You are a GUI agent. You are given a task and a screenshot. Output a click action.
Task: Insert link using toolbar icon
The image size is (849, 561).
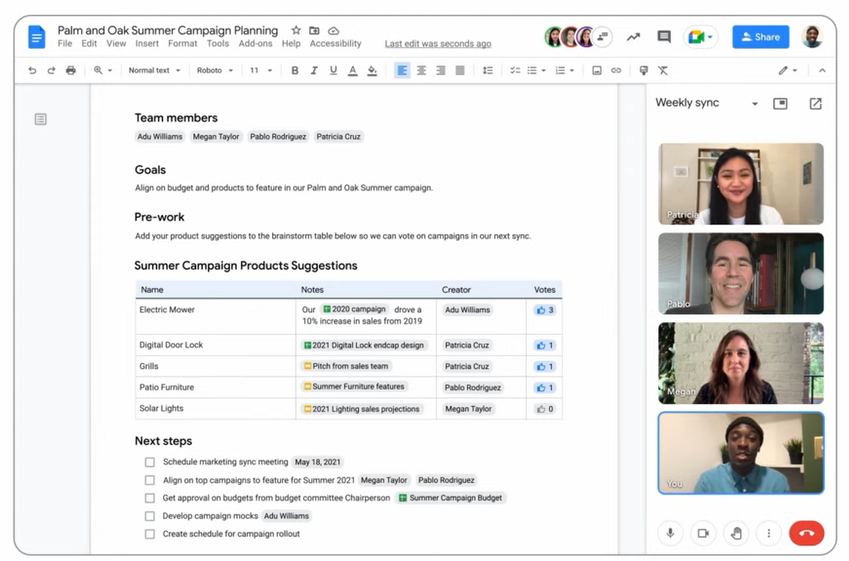point(616,71)
